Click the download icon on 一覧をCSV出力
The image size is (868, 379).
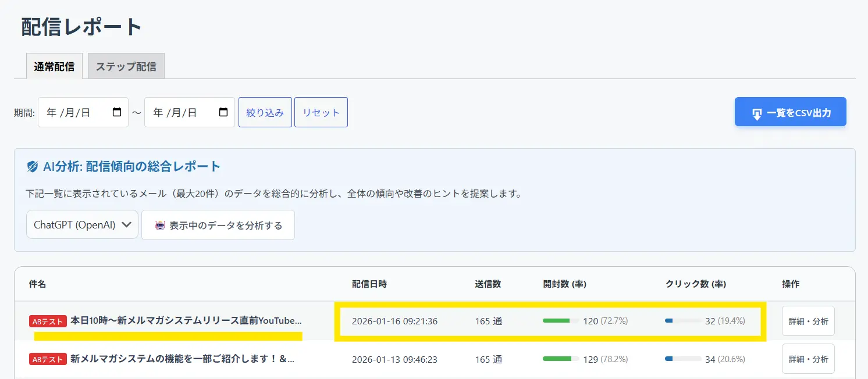(x=756, y=113)
